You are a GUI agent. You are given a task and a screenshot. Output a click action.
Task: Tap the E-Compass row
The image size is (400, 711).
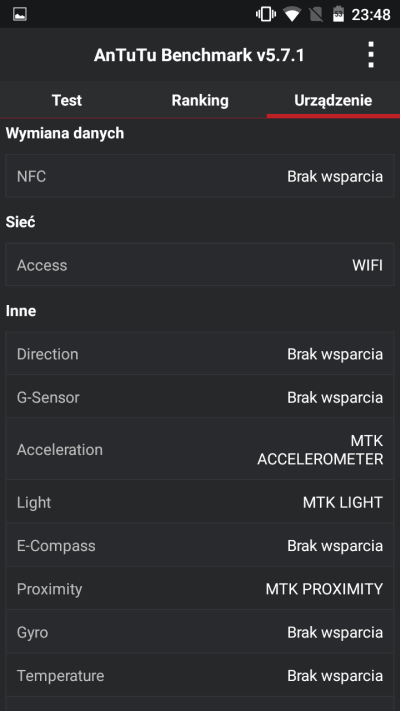point(200,545)
